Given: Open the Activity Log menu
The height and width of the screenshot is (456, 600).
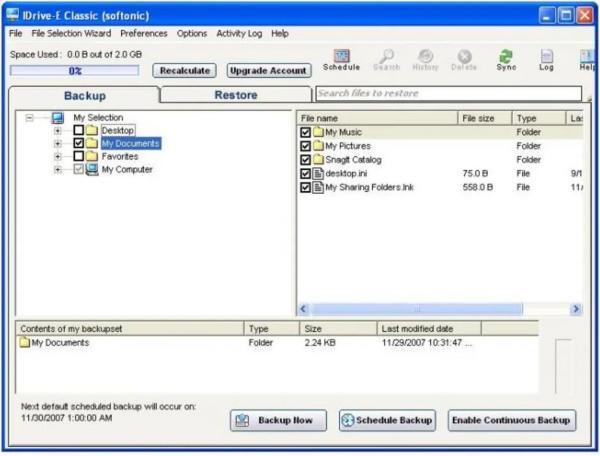Looking at the screenshot, I should 239,33.
